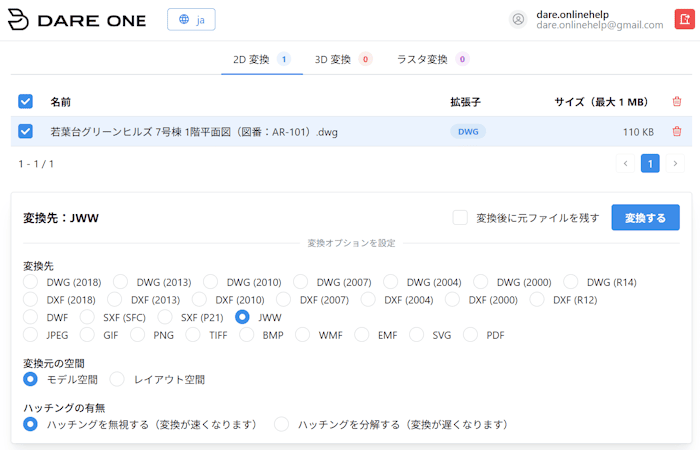
Task: Pick DWG (2000) as target
Action: tap(480, 282)
